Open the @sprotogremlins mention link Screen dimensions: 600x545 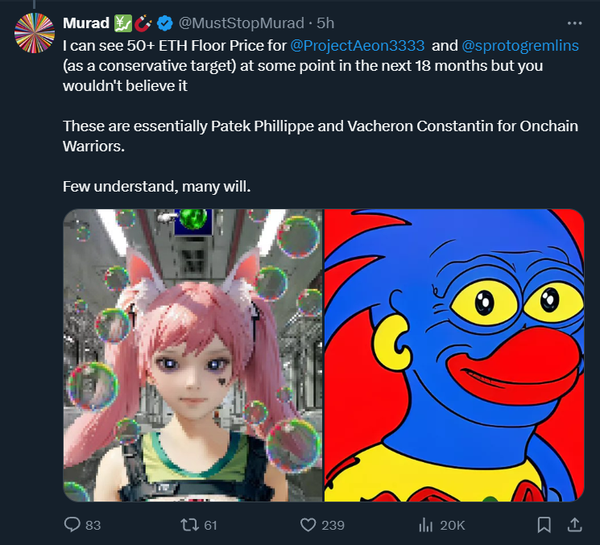point(519,44)
